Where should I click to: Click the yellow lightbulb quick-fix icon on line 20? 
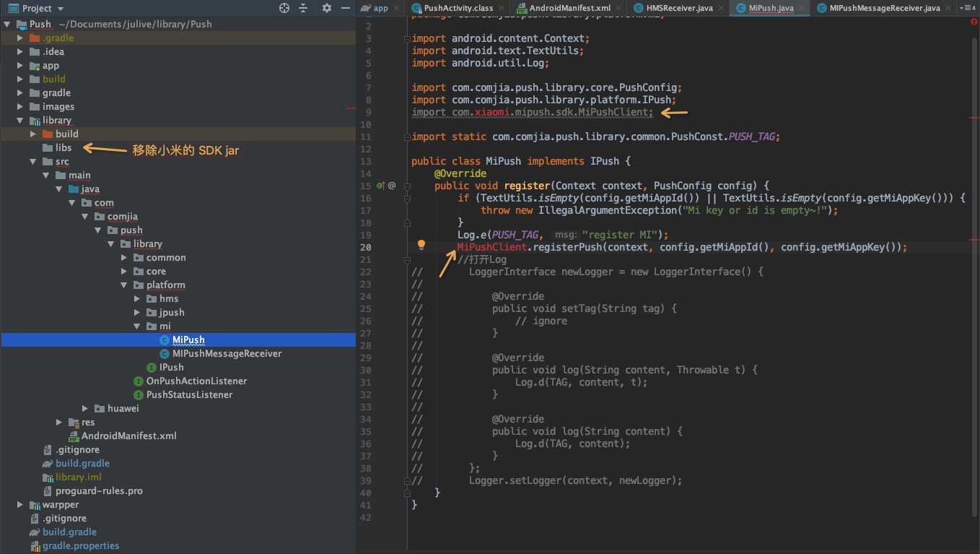[421, 246]
